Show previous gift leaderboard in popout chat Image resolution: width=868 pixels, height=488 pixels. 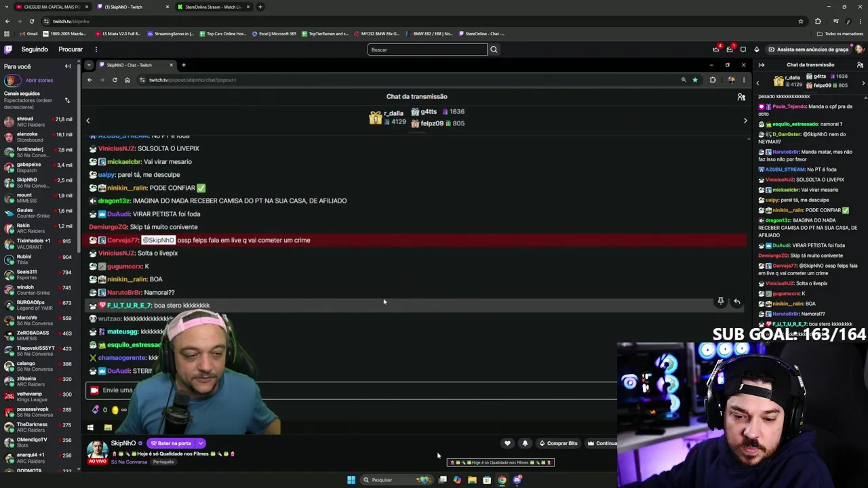[x=87, y=121]
